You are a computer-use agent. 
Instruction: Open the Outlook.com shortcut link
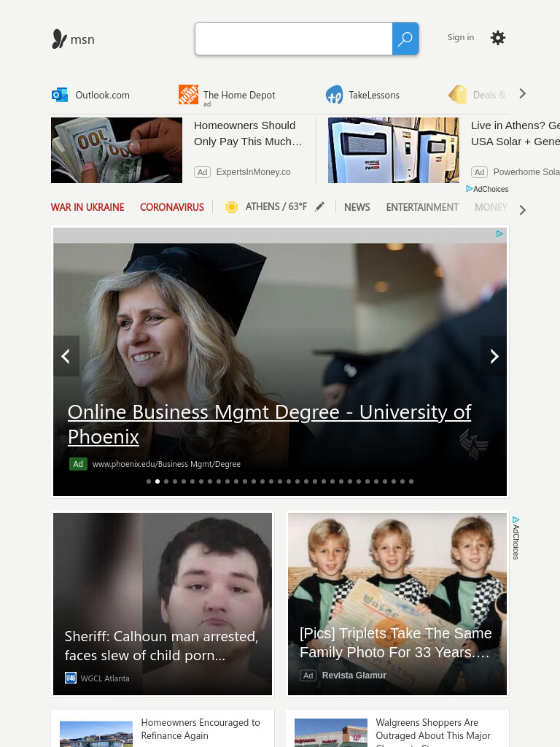point(102,95)
